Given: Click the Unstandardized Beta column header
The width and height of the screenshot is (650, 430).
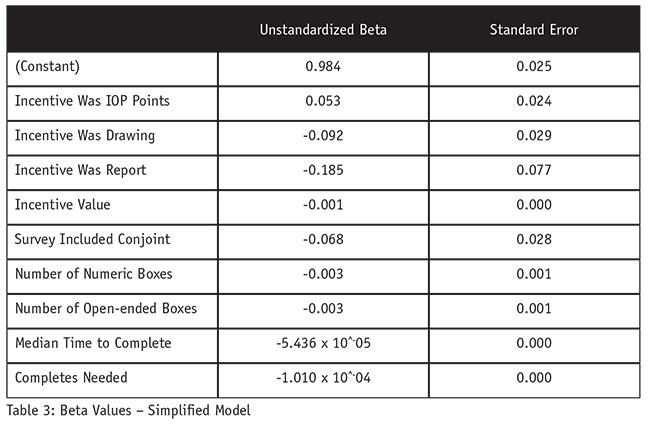Looking at the screenshot, I should [323, 30].
